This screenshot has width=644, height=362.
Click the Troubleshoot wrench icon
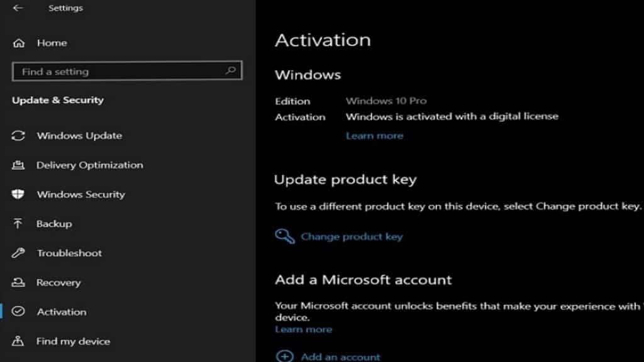[18, 253]
